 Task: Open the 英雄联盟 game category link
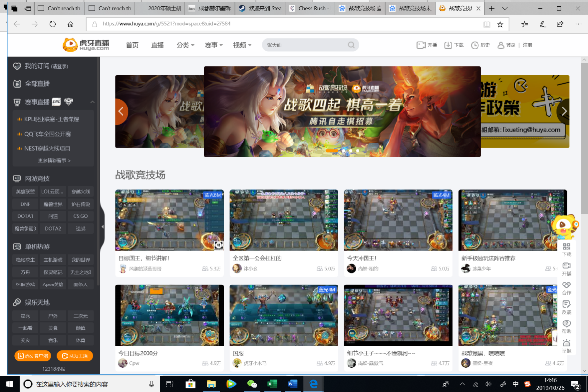pyautogui.click(x=25, y=192)
